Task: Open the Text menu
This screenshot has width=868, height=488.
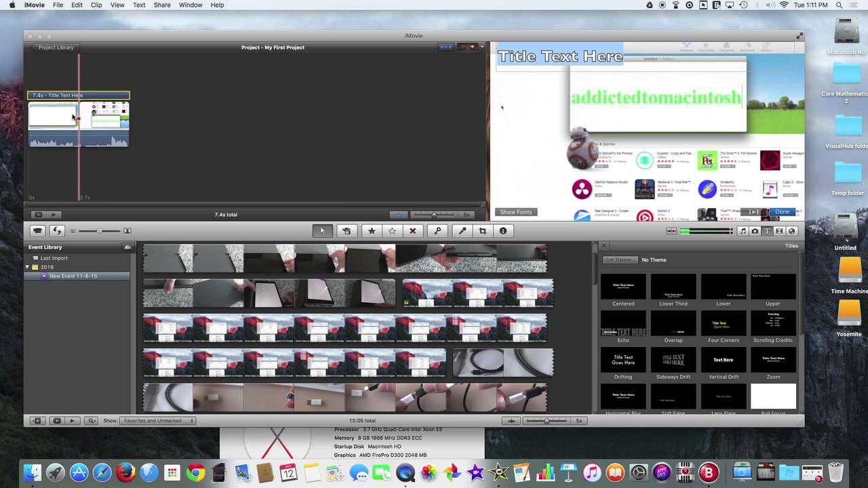Action: point(139,5)
